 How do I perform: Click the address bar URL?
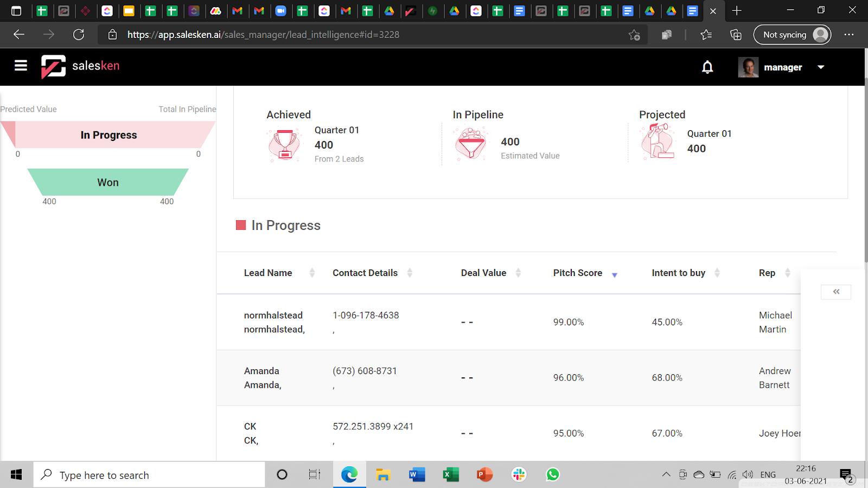coord(263,35)
